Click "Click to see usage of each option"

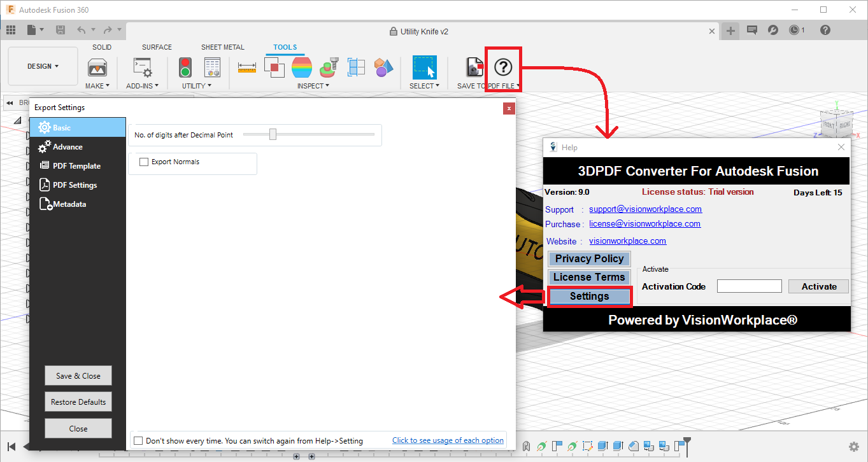coord(448,440)
